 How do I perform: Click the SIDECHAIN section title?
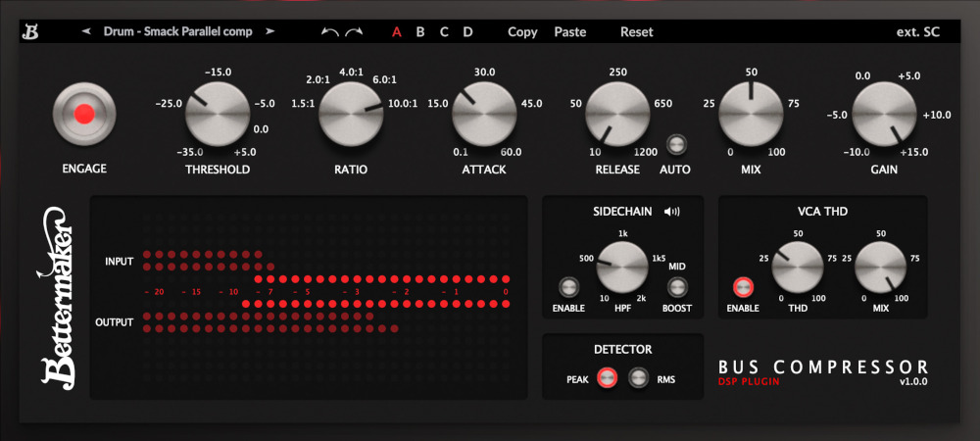[622, 212]
